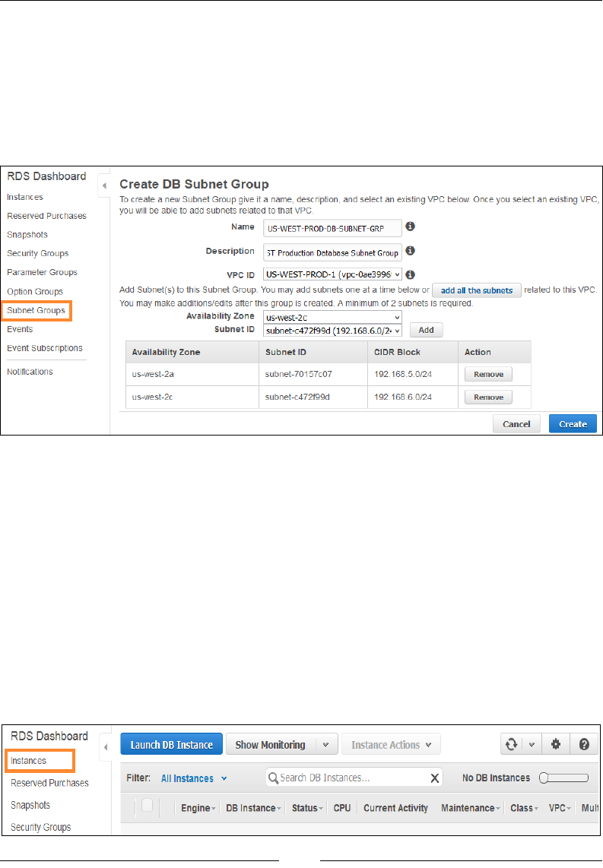Open Option Groups in sidebar
The image size is (603, 868).
[35, 292]
